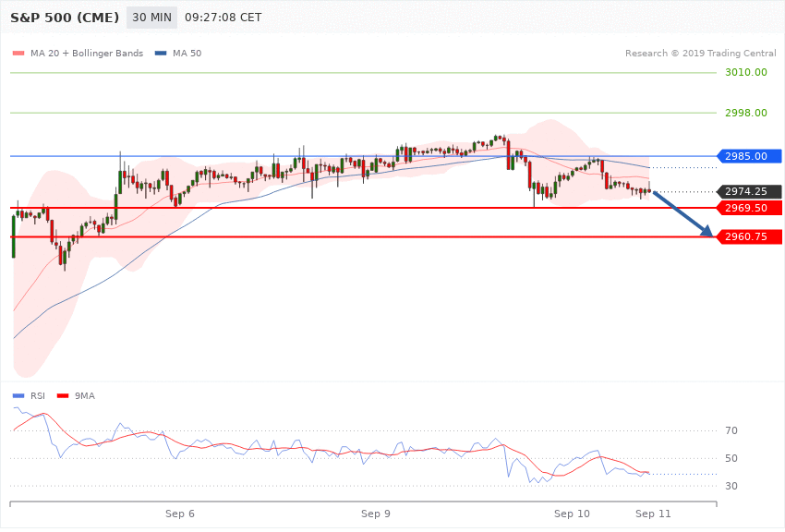Click the Sep 10 date axis label
The image size is (785, 532).
point(572,514)
